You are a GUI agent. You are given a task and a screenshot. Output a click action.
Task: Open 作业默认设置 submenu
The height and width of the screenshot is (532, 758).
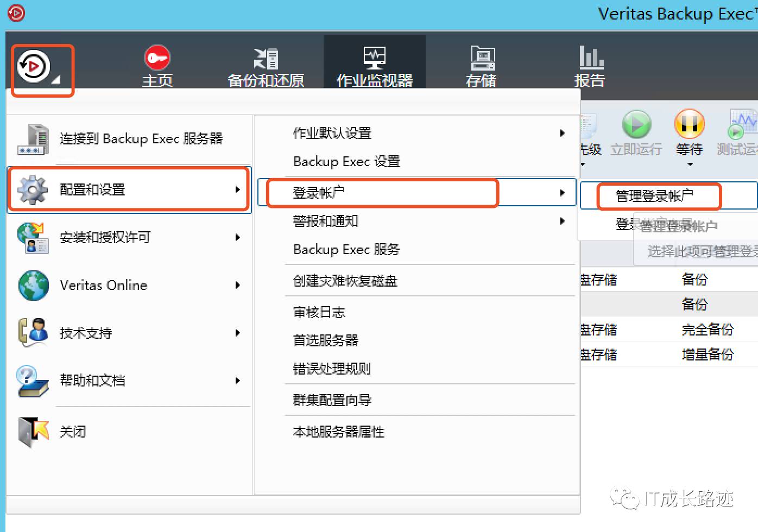click(x=416, y=133)
